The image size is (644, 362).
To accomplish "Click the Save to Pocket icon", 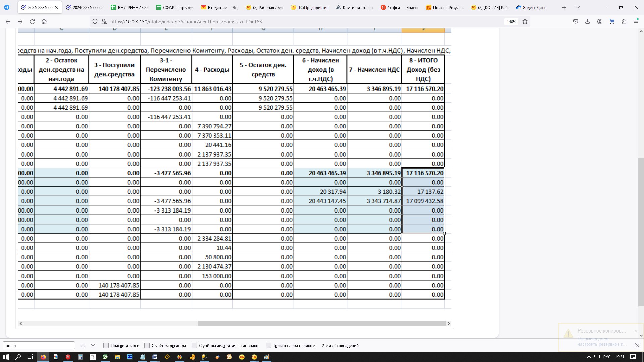I will coord(575,22).
